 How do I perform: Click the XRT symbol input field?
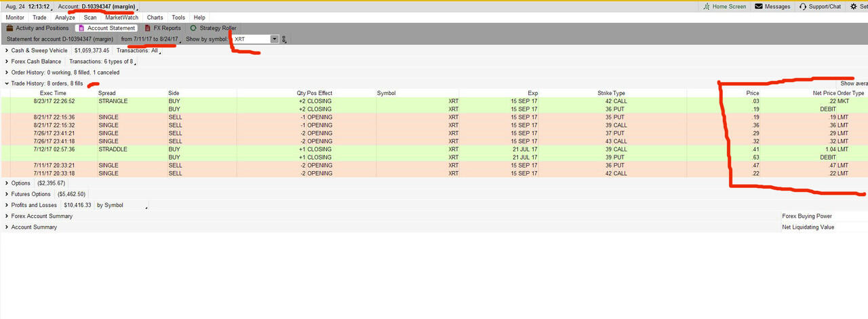(x=251, y=39)
